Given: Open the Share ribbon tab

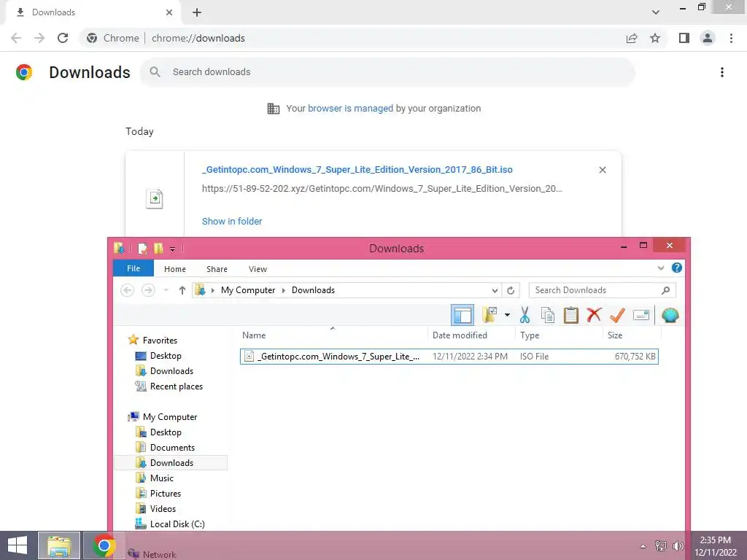Looking at the screenshot, I should pos(217,269).
